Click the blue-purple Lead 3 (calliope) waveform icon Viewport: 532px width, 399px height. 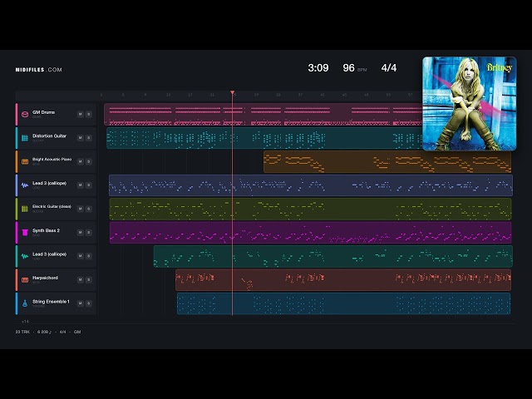[25, 185]
